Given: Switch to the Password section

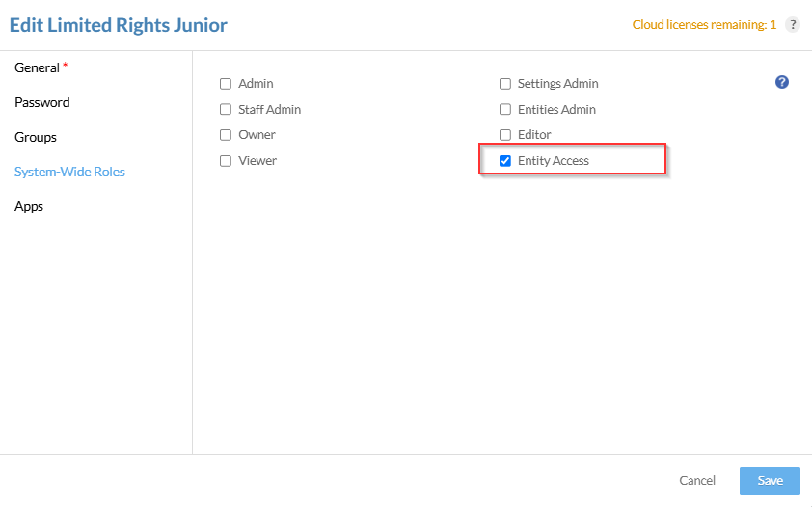Looking at the screenshot, I should [x=42, y=102].
